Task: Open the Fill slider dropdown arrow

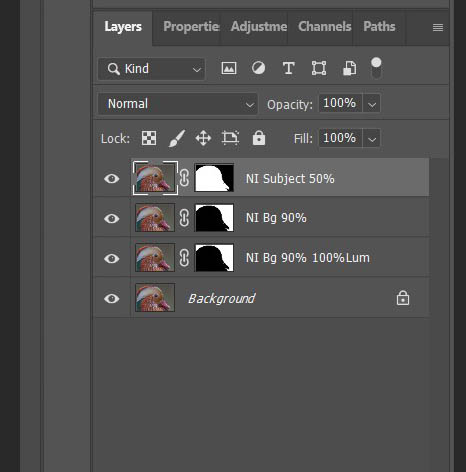Action: point(372,138)
